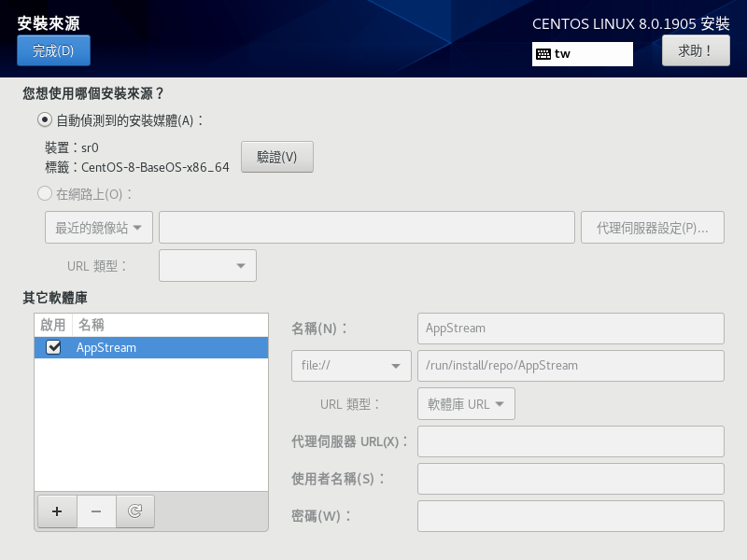Click the 其它軟體庫 section heading
This screenshot has height=560, width=747.
(x=55, y=298)
